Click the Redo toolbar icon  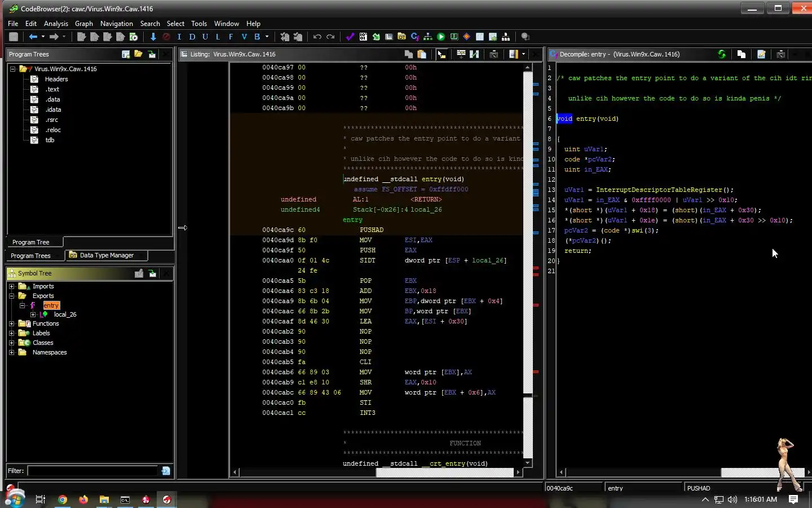coord(330,37)
